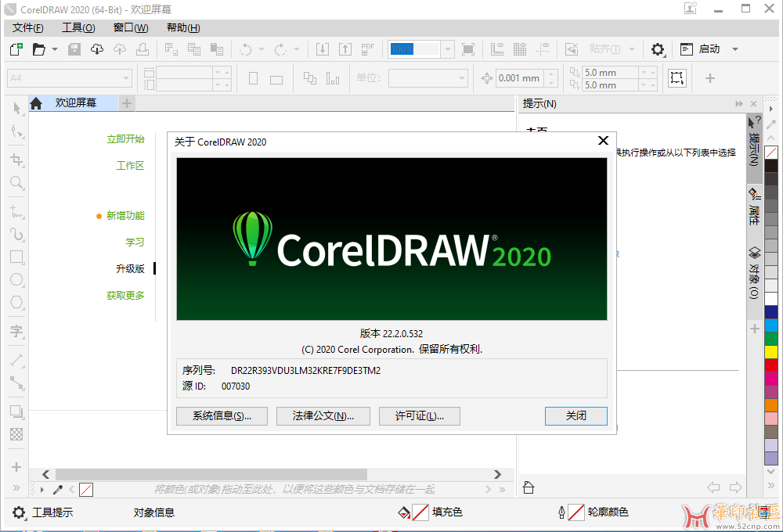
Task: Open the 属性 docker tab
Action: (x=754, y=207)
